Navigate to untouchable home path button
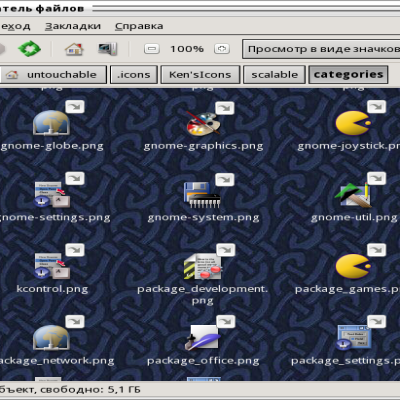Image resolution: width=400 pixels, height=400 pixels. click(x=53, y=74)
